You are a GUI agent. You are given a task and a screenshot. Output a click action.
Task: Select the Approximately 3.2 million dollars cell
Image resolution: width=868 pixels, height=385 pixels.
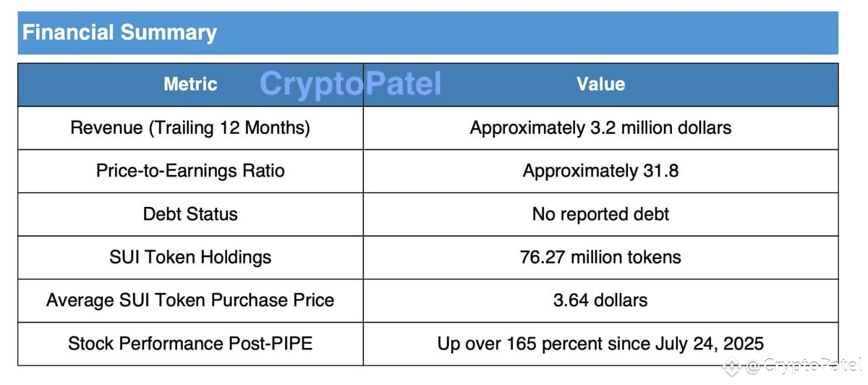coord(600,128)
